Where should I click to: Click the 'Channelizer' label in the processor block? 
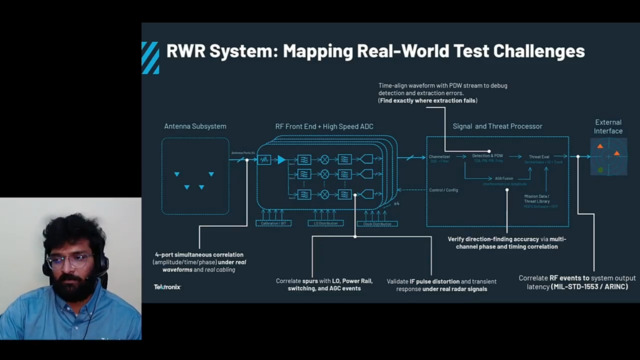(x=439, y=157)
